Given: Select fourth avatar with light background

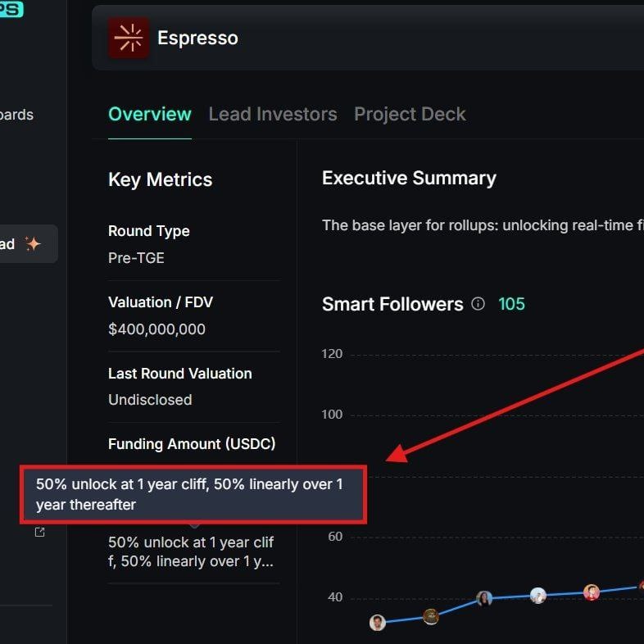Looking at the screenshot, I should click(538, 596).
